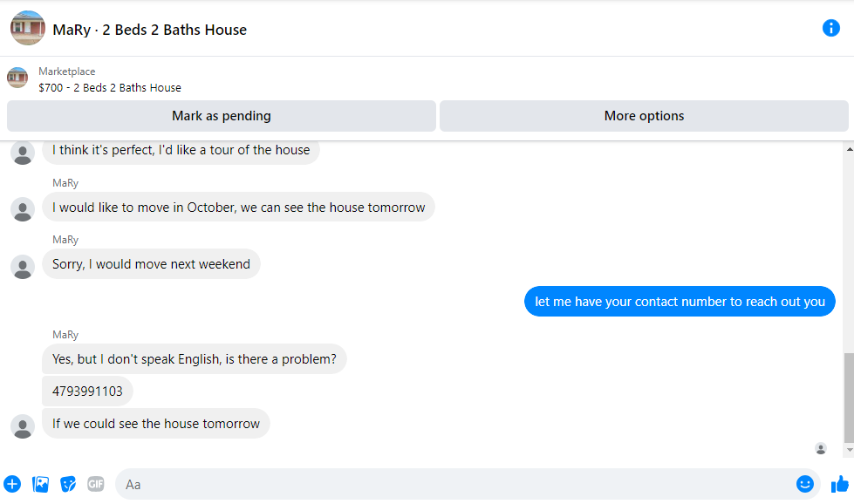Click the small Marketplace listing thumbnail

(x=17, y=78)
